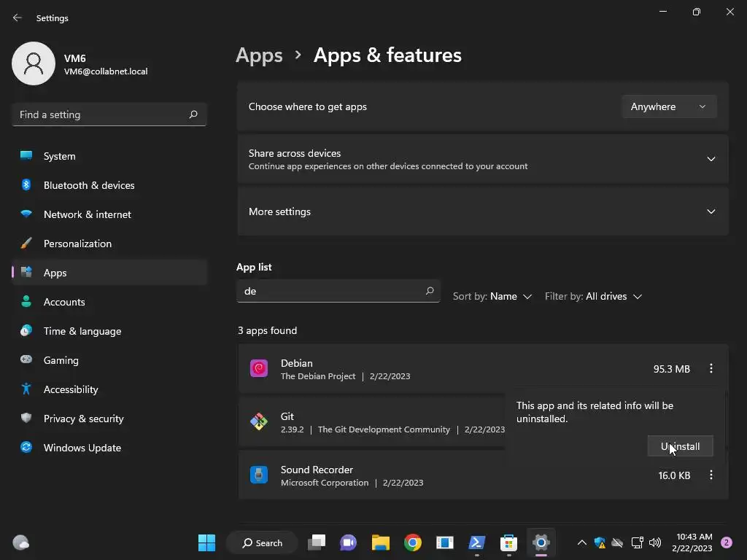Click the OneDrive cloud tray icon

tap(617, 542)
